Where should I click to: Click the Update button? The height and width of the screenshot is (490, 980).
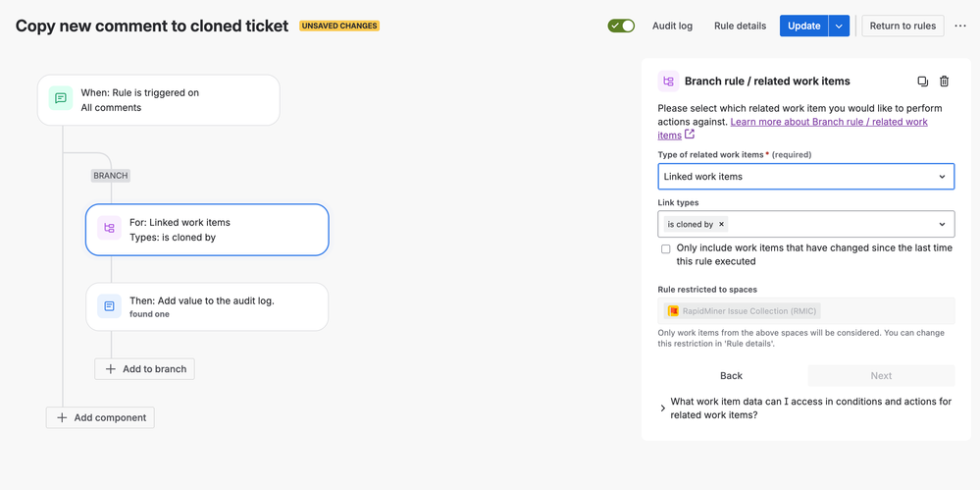point(803,26)
